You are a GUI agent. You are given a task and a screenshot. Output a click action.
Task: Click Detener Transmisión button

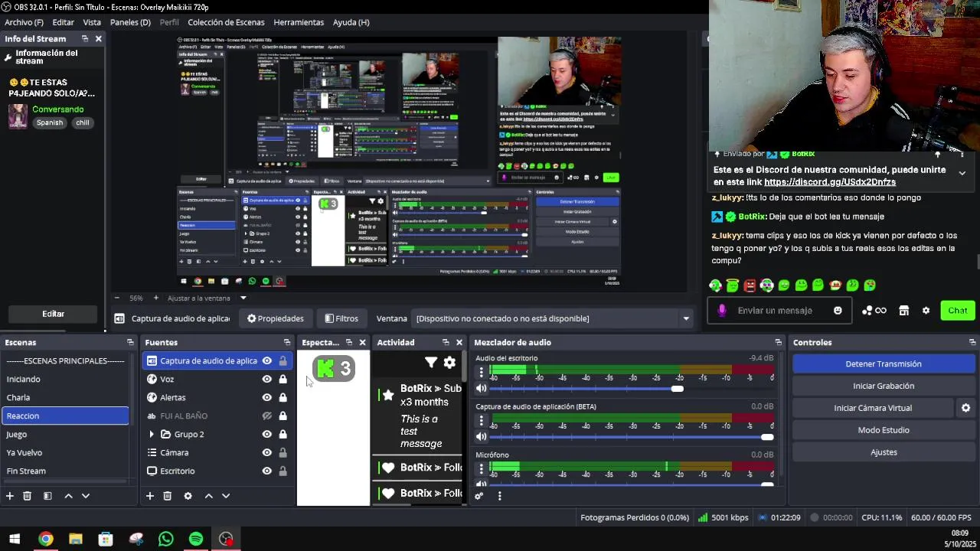point(884,364)
